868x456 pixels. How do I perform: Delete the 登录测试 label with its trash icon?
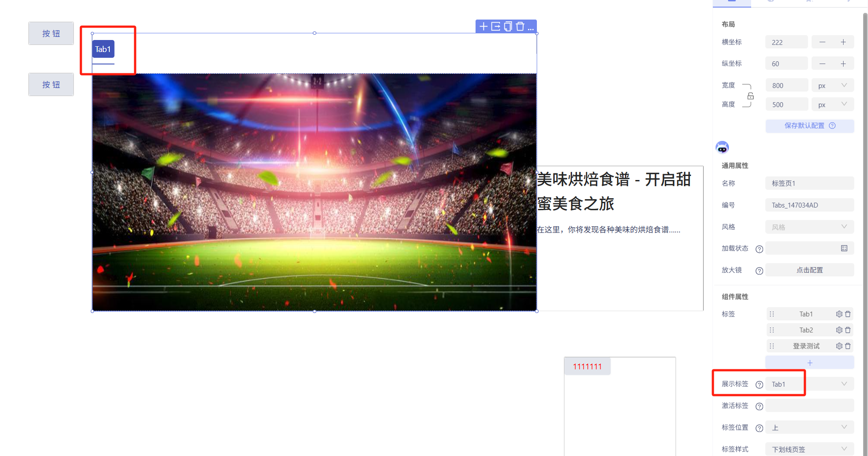[x=848, y=346]
